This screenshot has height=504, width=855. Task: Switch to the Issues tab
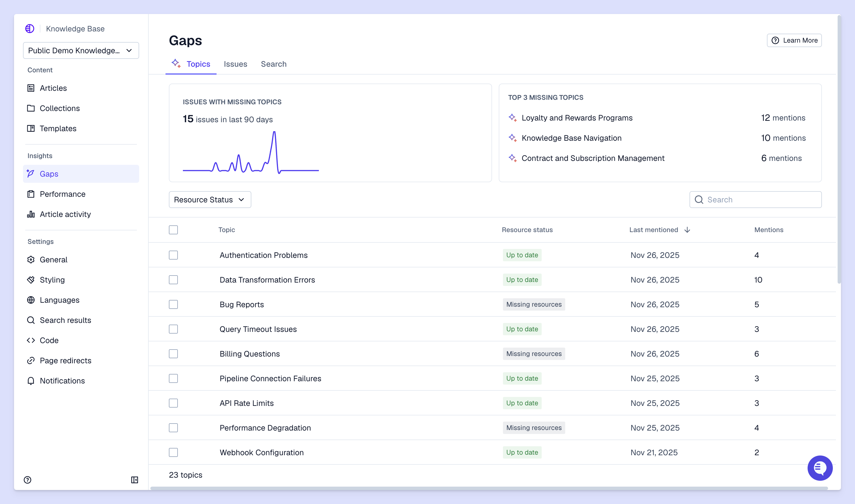coord(235,64)
